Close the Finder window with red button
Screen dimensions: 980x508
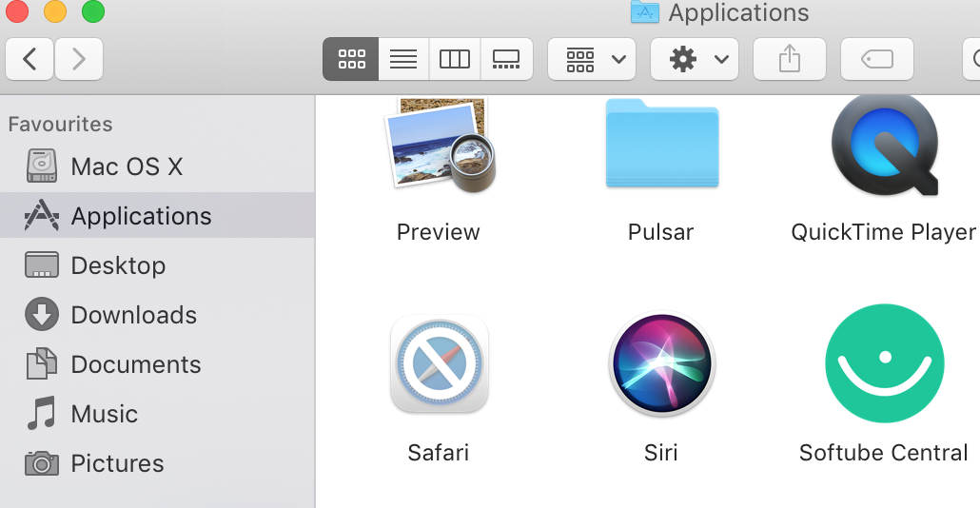pos(17,11)
